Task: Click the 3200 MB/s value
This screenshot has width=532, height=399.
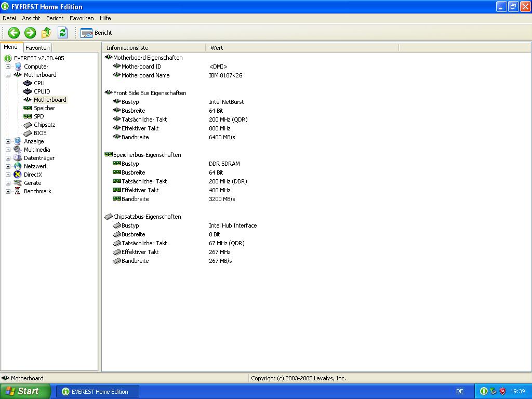Action: click(222, 199)
